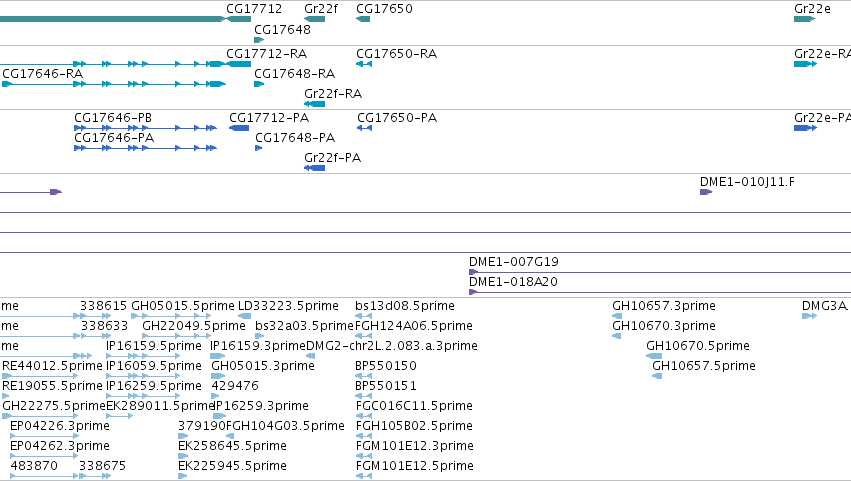The image size is (851, 481).
Task: Click the BP550150 EST label
Action: tap(385, 366)
